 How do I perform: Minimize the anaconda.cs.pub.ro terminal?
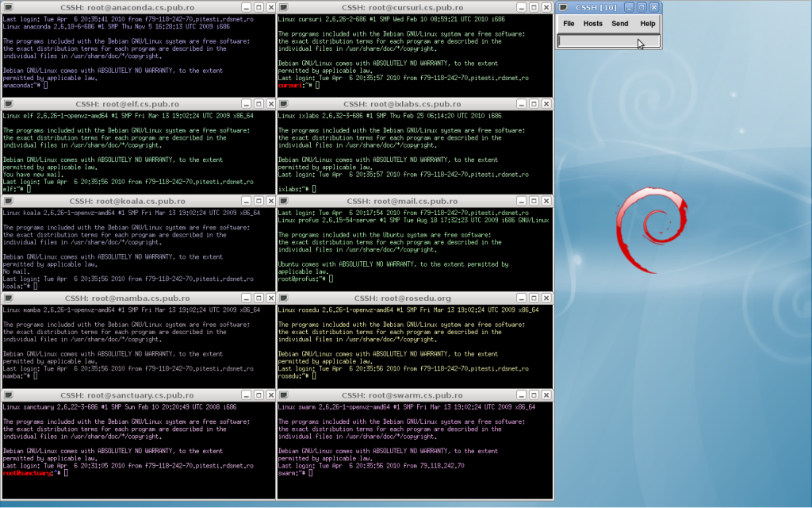247,7
